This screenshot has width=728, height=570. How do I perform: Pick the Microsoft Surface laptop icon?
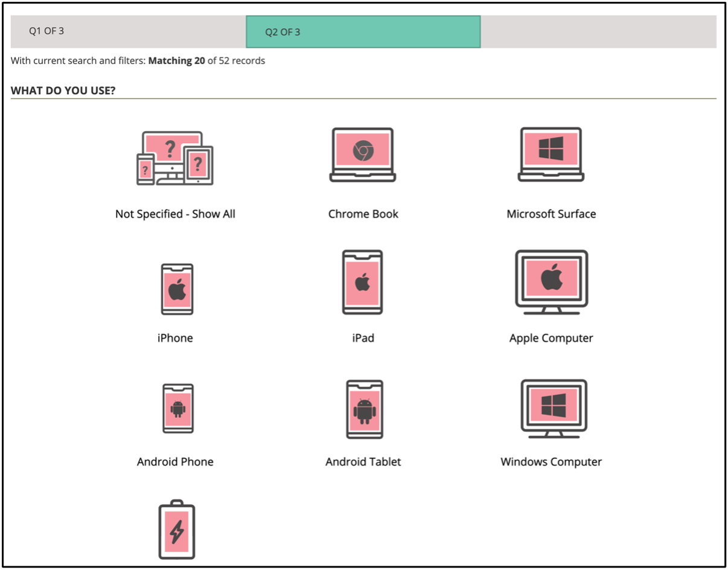click(x=551, y=155)
